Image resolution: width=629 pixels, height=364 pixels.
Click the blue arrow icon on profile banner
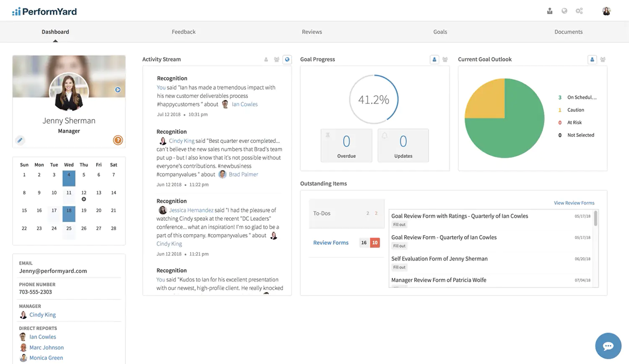pyautogui.click(x=118, y=90)
